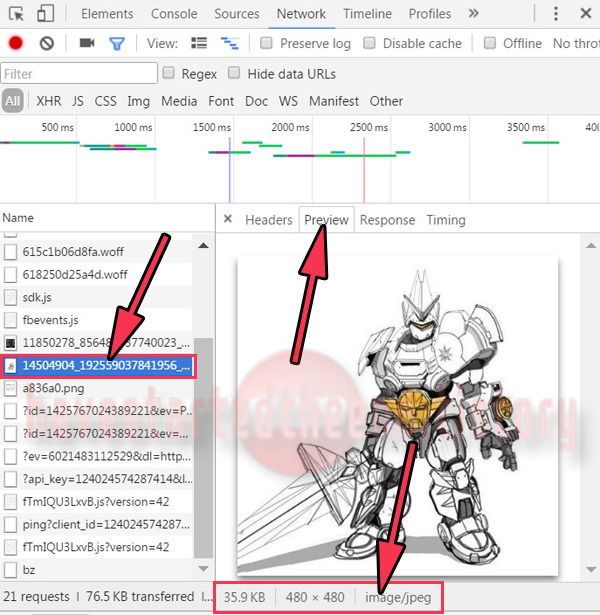Filter requests by WS
Viewport: 600px width, 615px height.
tap(288, 101)
